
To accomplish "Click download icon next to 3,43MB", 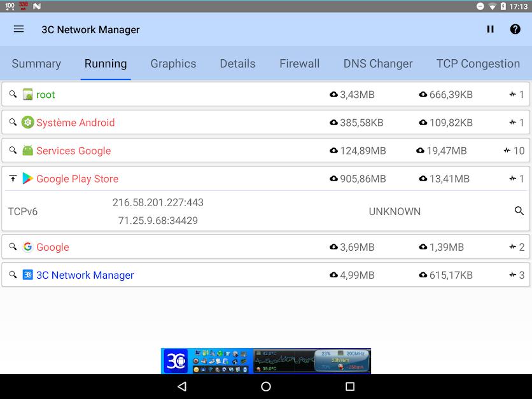I will [333, 94].
